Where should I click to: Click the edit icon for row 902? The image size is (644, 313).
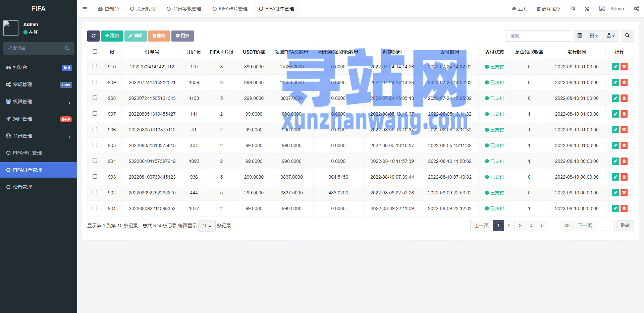(615, 193)
